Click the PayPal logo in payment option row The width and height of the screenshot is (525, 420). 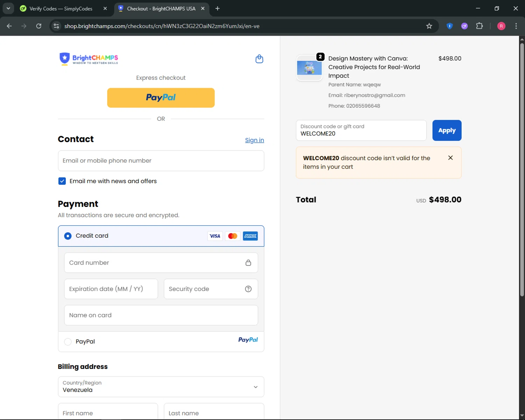248,340
